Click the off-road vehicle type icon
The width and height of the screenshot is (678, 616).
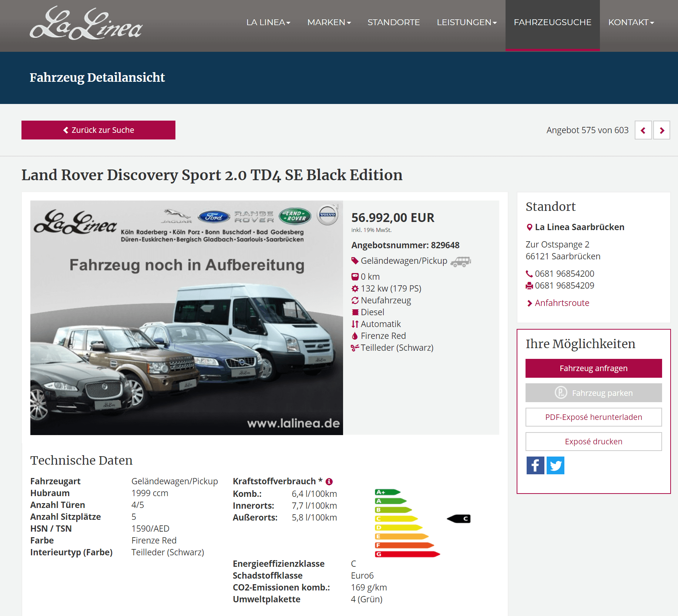[x=461, y=261]
